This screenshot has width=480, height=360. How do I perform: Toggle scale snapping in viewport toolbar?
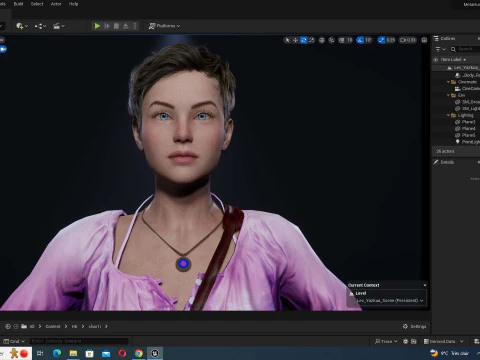[x=381, y=40]
